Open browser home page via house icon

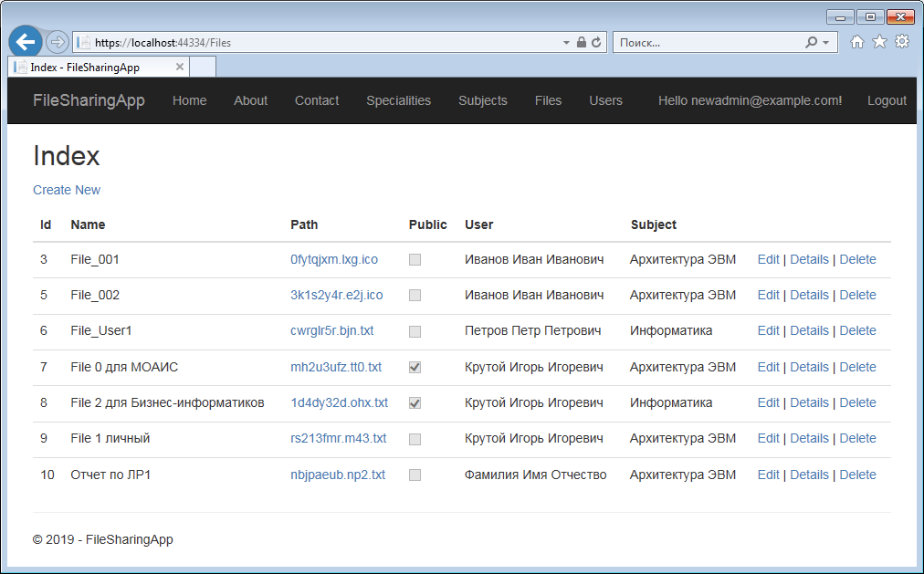[856, 41]
